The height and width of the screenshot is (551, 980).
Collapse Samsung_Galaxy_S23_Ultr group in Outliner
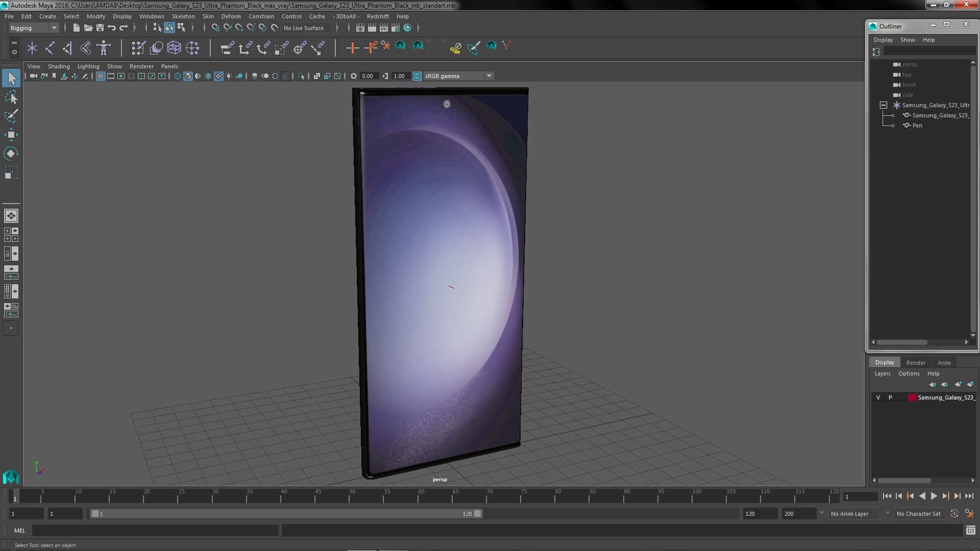pyautogui.click(x=884, y=105)
